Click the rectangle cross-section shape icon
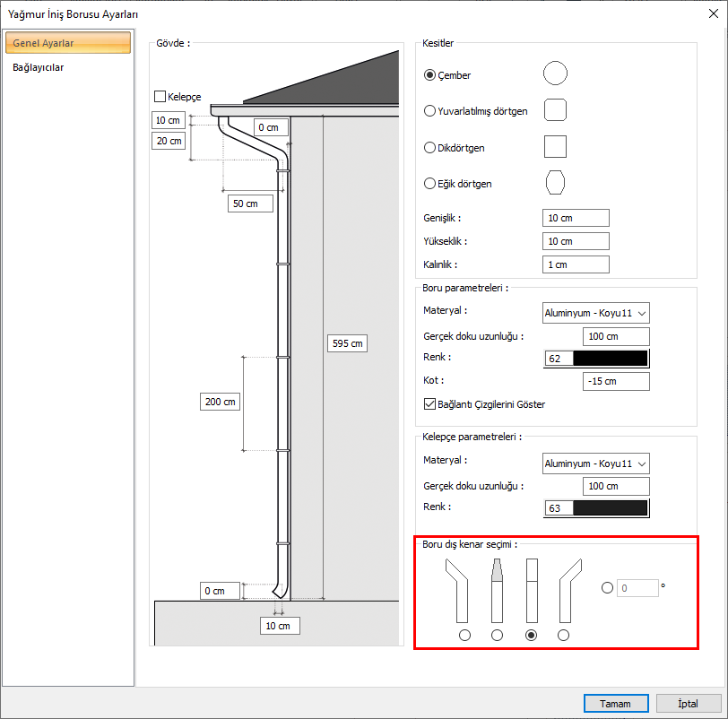Screen dimensions: 728x719 click(555, 146)
